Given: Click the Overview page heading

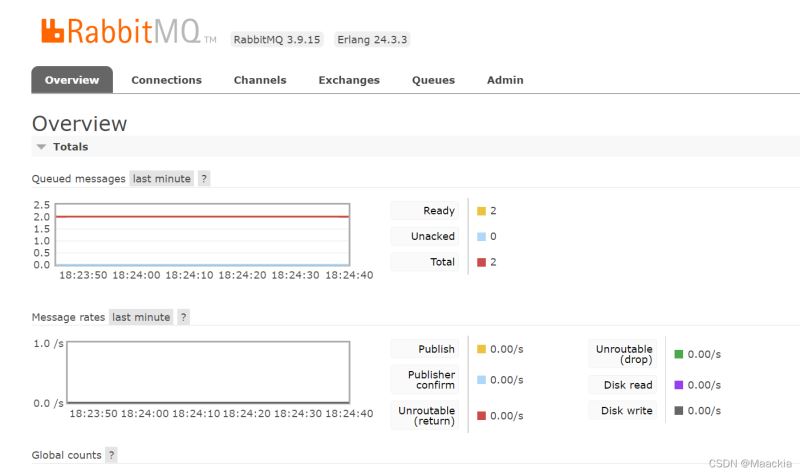Looking at the screenshot, I should [x=80, y=123].
